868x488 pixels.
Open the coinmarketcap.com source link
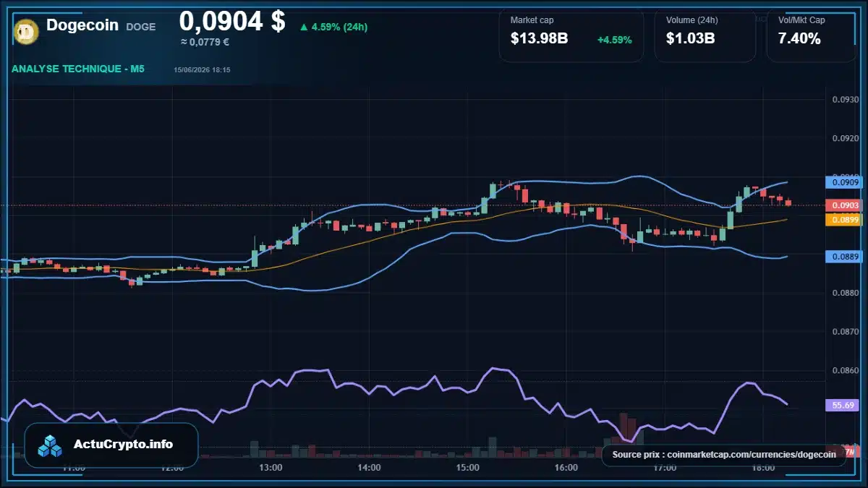pyautogui.click(x=723, y=455)
